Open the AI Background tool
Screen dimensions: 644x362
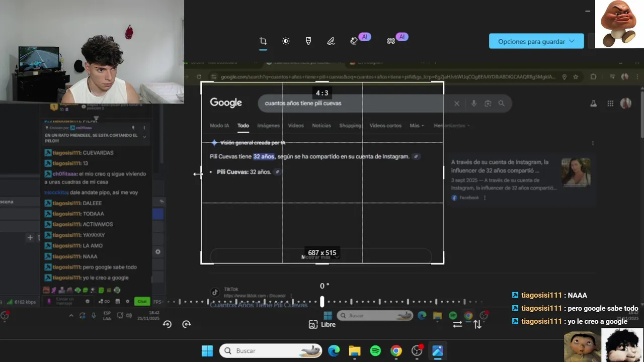click(391, 41)
